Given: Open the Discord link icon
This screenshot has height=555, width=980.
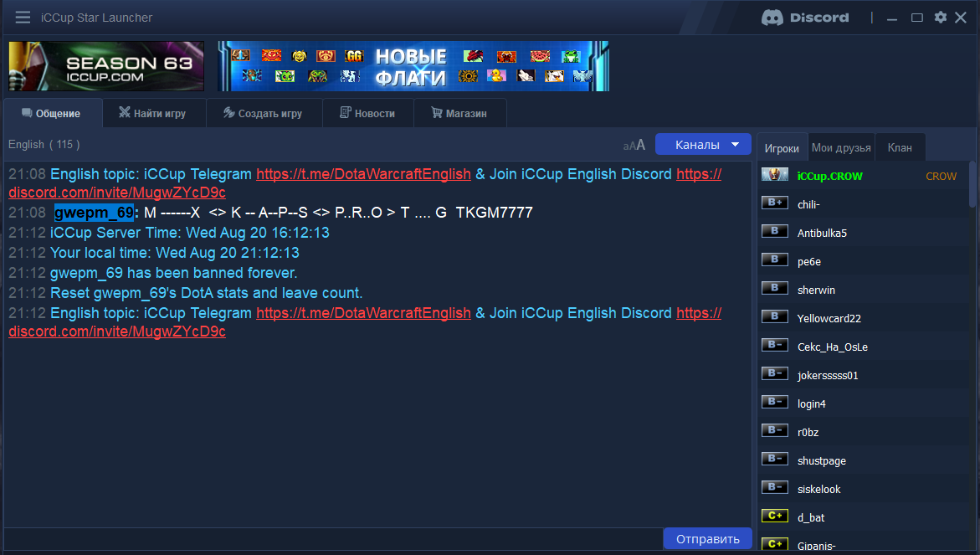Looking at the screenshot, I should [805, 18].
